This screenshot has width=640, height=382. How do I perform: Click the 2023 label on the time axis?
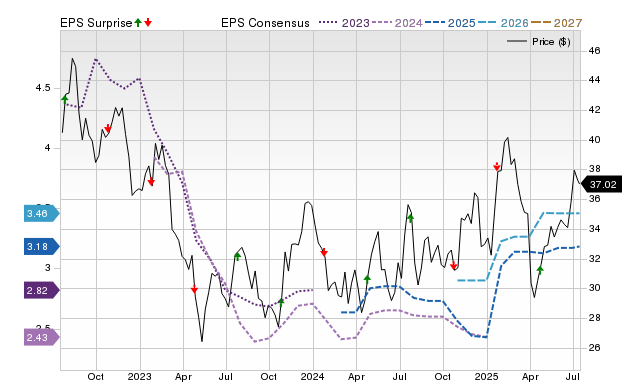point(139,376)
